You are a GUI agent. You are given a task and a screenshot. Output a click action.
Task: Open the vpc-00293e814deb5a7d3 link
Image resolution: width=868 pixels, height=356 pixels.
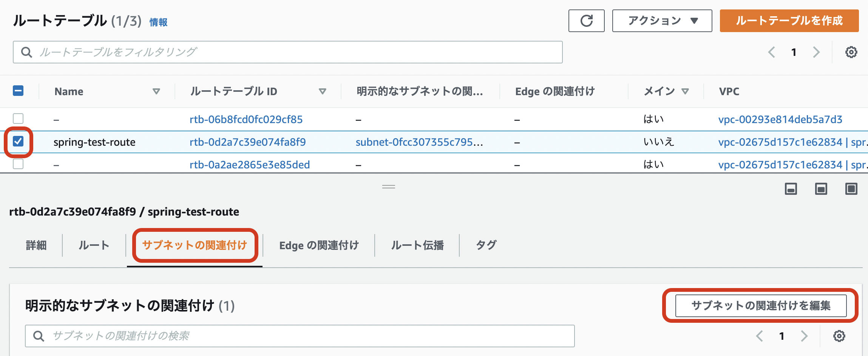point(780,119)
